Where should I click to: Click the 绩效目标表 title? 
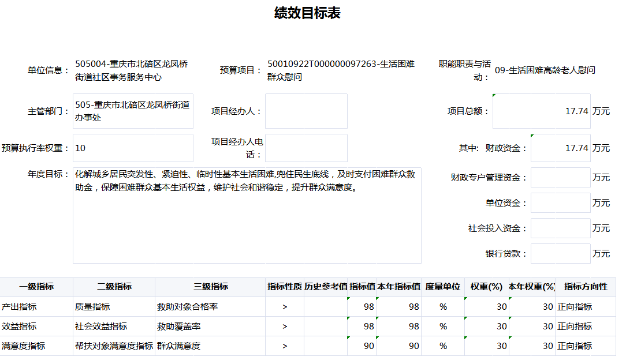pos(307,13)
